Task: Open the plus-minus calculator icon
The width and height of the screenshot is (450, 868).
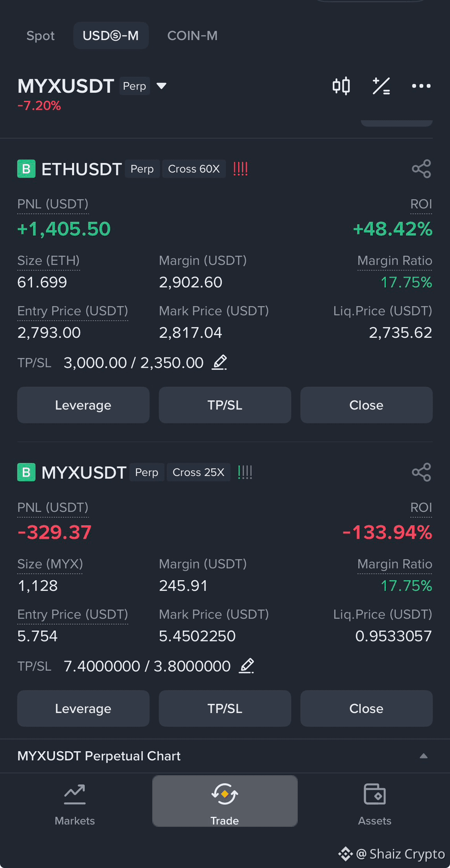Action: click(x=381, y=86)
